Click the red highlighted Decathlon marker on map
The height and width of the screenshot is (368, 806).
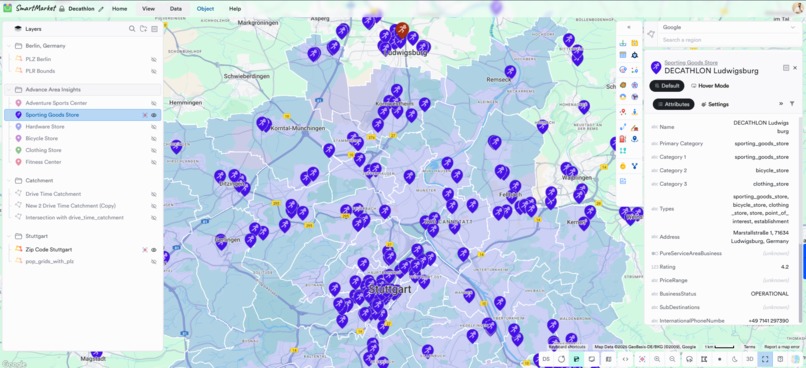pyautogui.click(x=402, y=30)
